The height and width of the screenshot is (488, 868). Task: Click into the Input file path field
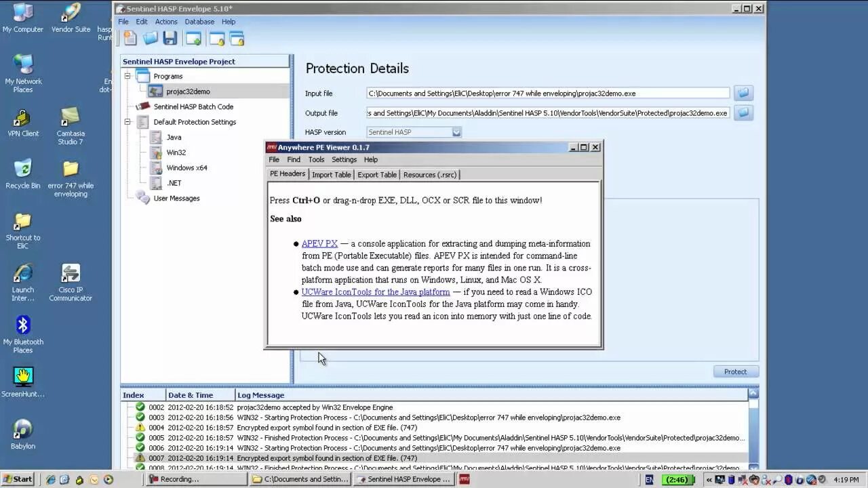pos(548,93)
